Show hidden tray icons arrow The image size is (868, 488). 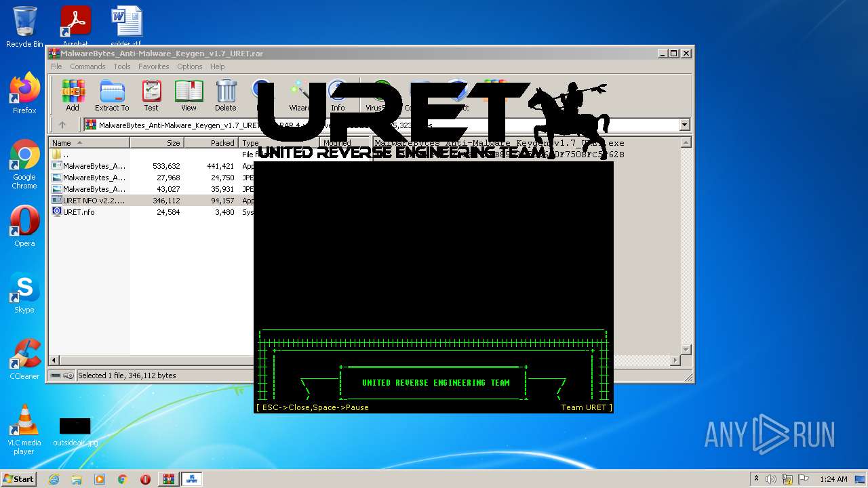click(756, 479)
